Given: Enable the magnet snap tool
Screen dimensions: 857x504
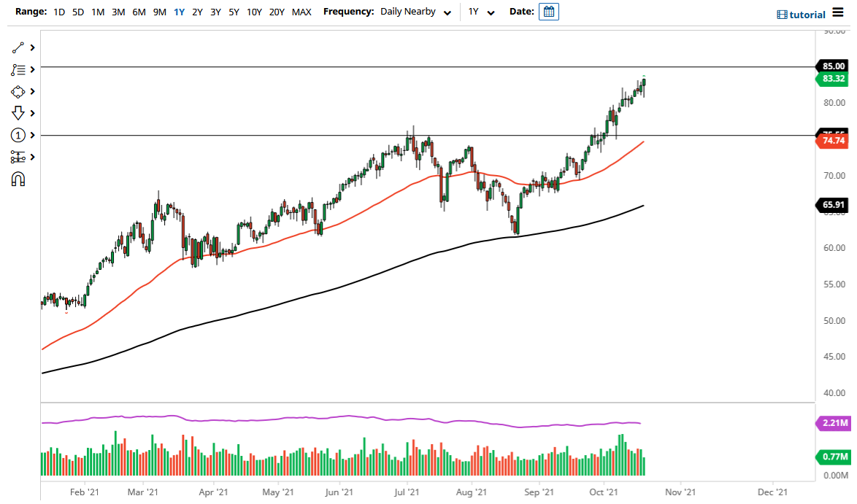Looking at the screenshot, I should click(x=18, y=177).
